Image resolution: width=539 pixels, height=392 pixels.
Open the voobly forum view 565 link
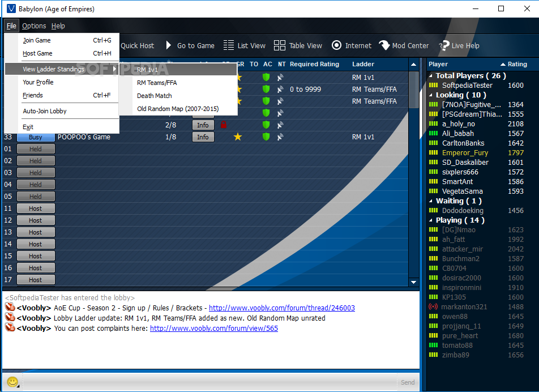click(x=214, y=329)
